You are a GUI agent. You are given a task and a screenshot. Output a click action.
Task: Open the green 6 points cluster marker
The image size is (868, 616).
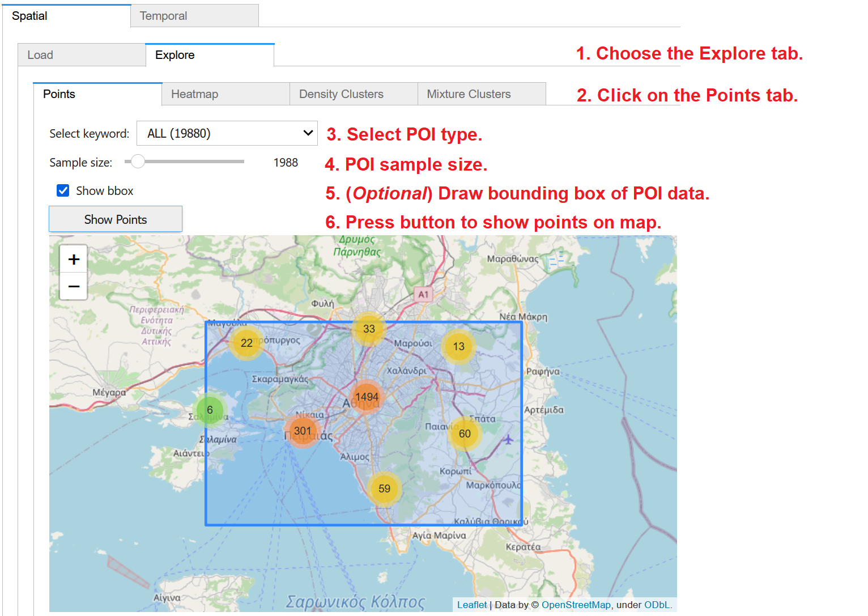click(x=210, y=410)
